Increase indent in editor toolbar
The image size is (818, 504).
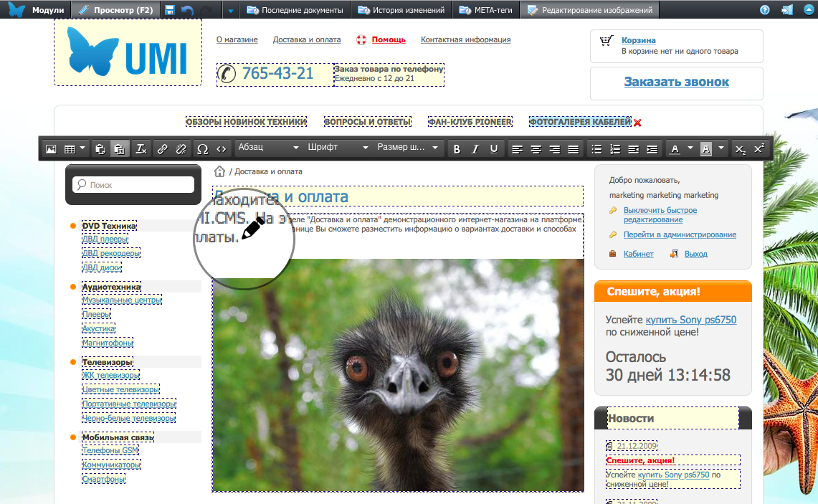pos(652,149)
